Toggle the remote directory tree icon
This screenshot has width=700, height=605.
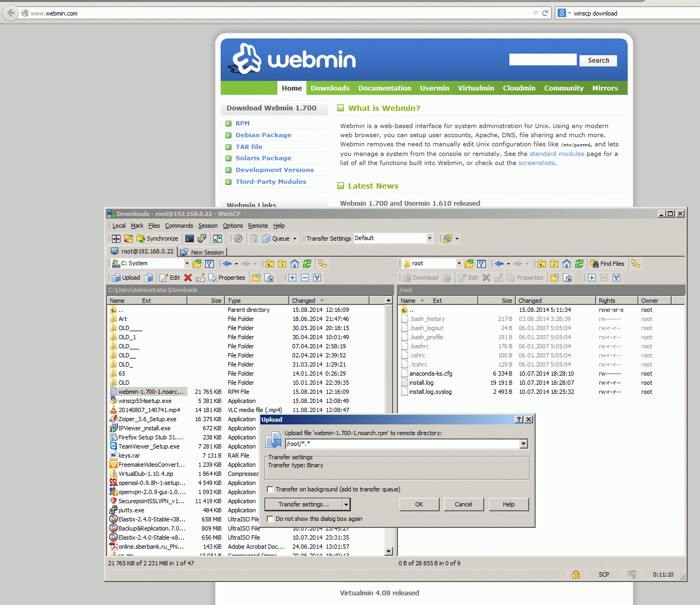pyautogui.click(x=636, y=264)
